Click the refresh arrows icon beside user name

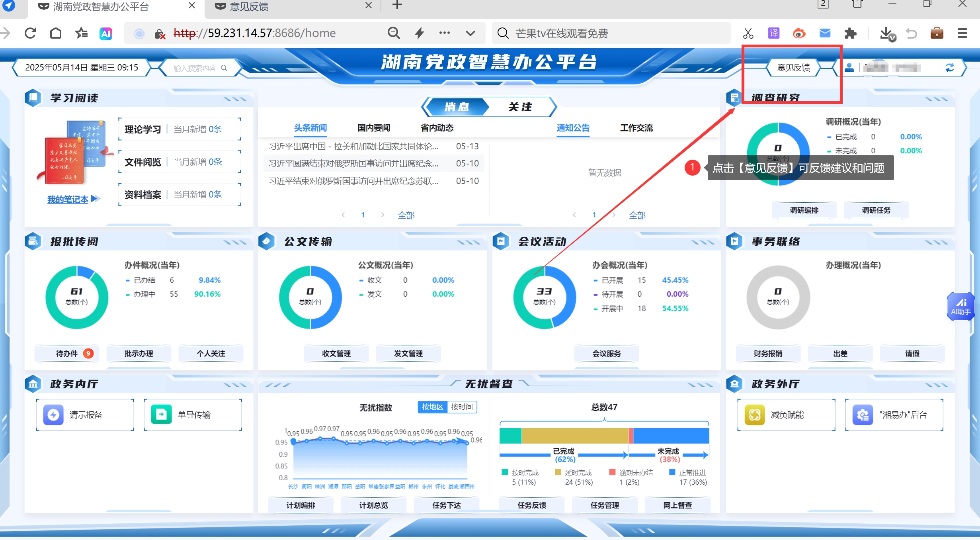pos(950,68)
